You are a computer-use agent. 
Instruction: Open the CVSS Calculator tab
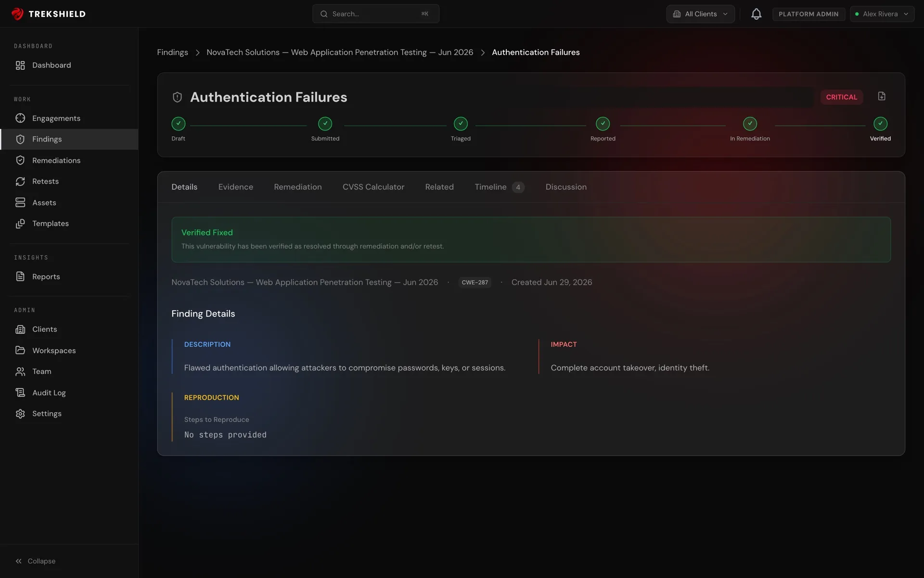(x=373, y=187)
